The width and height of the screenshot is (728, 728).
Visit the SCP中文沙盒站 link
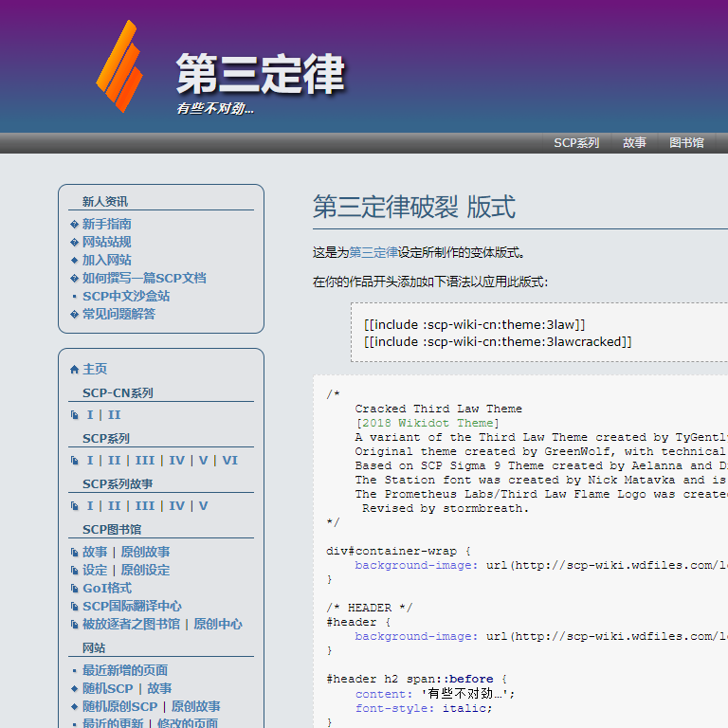pos(126,297)
